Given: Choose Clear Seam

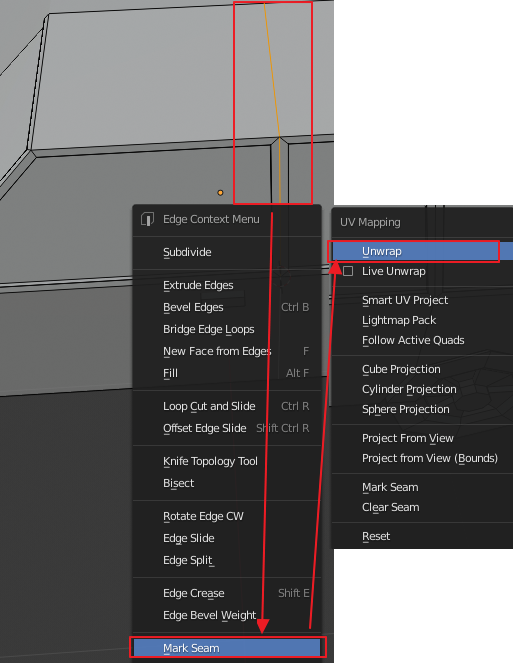Looking at the screenshot, I should pos(422,507).
